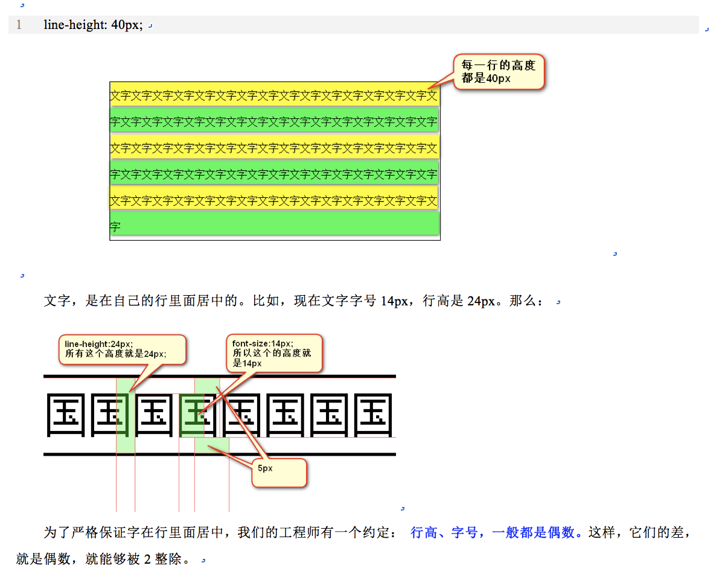Click the text "就是偶数，就能够被 2 整除。"
The height and width of the screenshot is (583, 728).
[104, 559]
